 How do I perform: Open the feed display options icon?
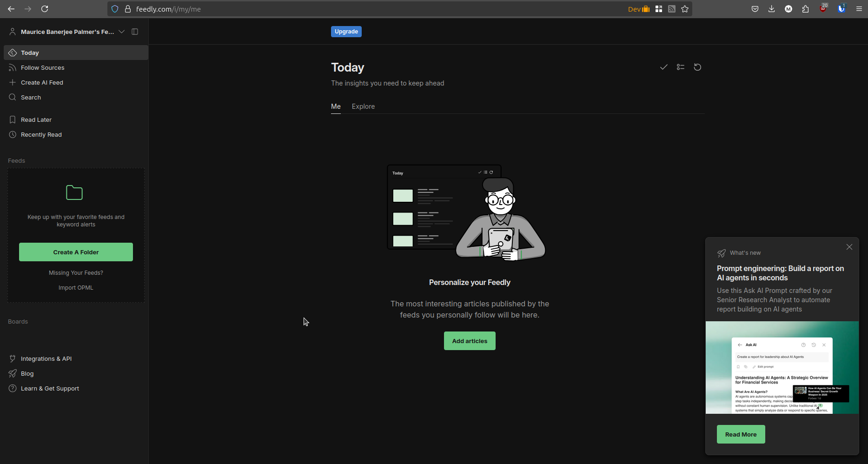tap(680, 67)
